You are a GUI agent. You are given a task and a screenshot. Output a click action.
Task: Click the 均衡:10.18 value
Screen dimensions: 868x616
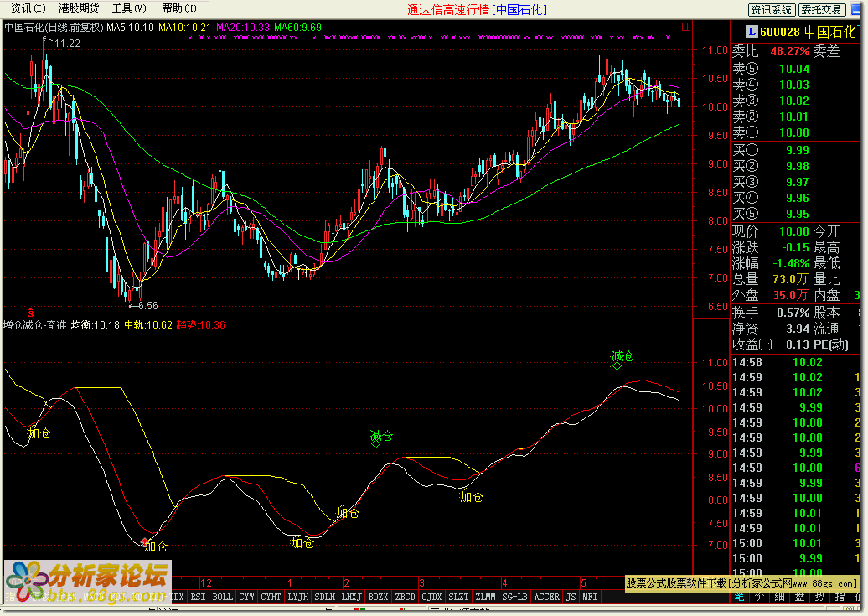click(x=96, y=325)
